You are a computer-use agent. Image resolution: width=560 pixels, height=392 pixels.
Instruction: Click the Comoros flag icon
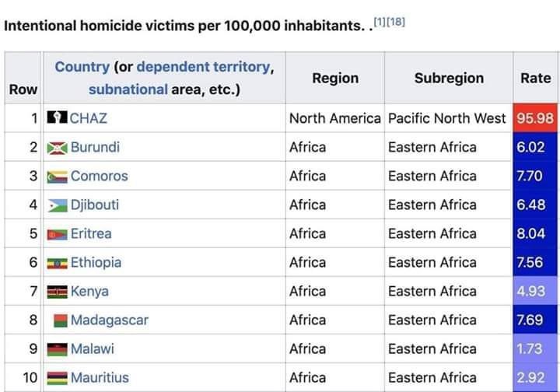(x=57, y=177)
